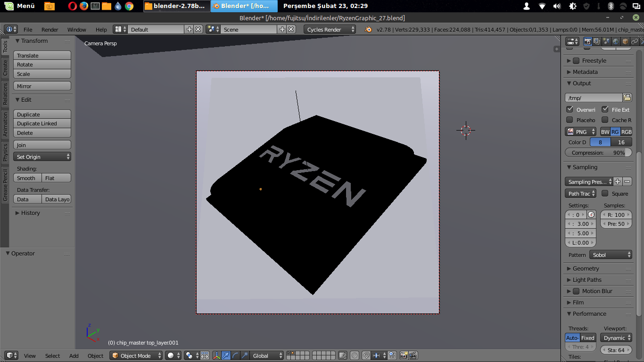Image resolution: width=644 pixels, height=362 pixels.
Task: Select Fixed threads mode
Action: pos(587,338)
